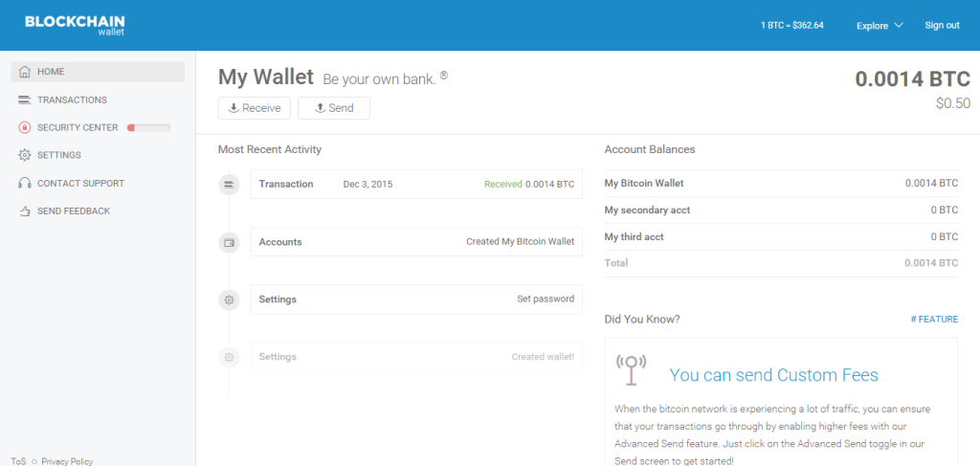Image resolution: width=980 pixels, height=466 pixels.
Task: Open the Privacy Policy link
Action: pyautogui.click(x=67, y=461)
